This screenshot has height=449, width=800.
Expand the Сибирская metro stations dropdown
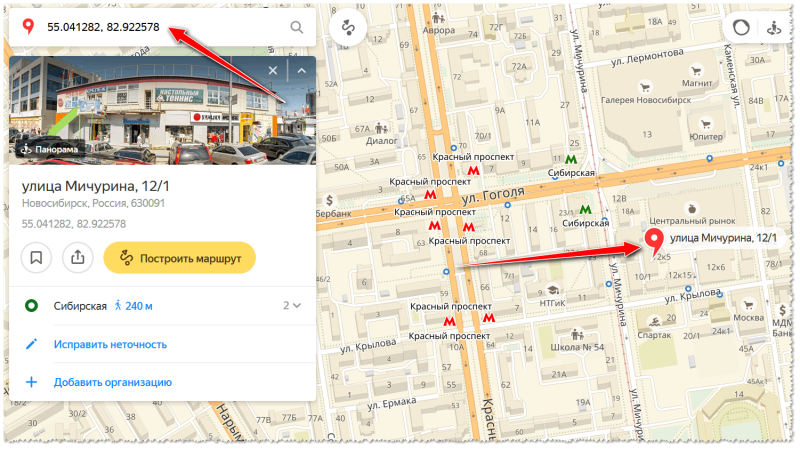292,306
